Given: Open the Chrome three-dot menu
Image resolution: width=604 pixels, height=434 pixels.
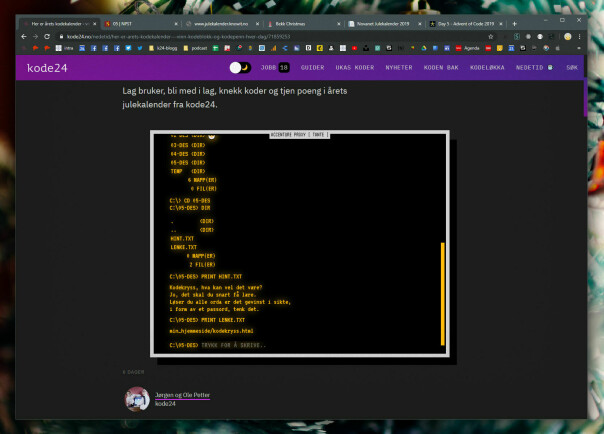Looking at the screenshot, I should 579,37.
